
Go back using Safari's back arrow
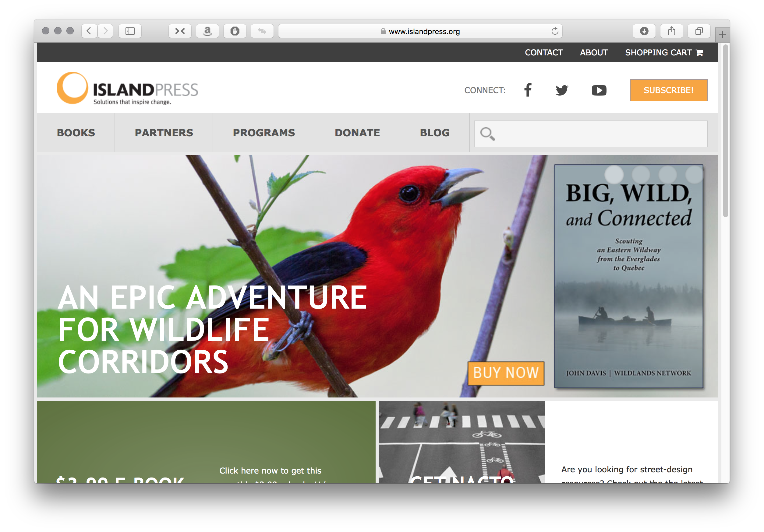click(x=89, y=31)
